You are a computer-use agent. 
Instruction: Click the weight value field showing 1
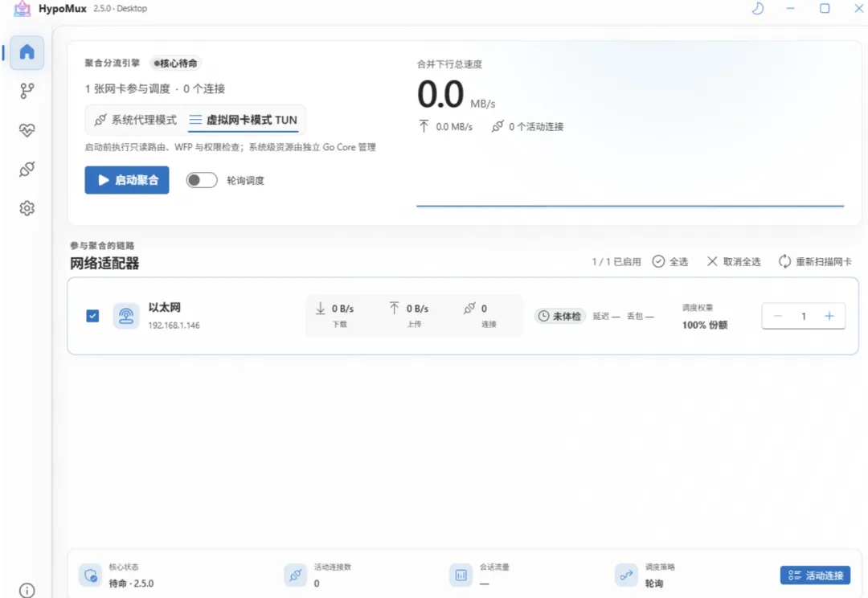tap(803, 316)
